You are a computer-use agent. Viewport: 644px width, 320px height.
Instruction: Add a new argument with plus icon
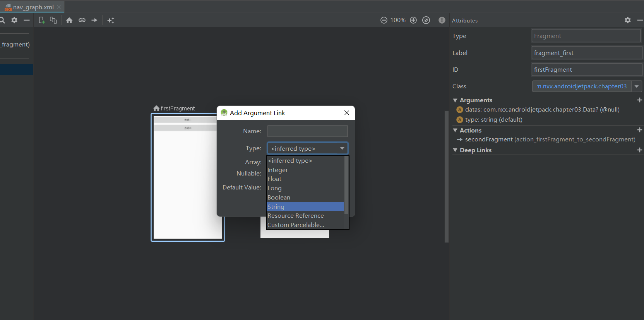(639, 100)
